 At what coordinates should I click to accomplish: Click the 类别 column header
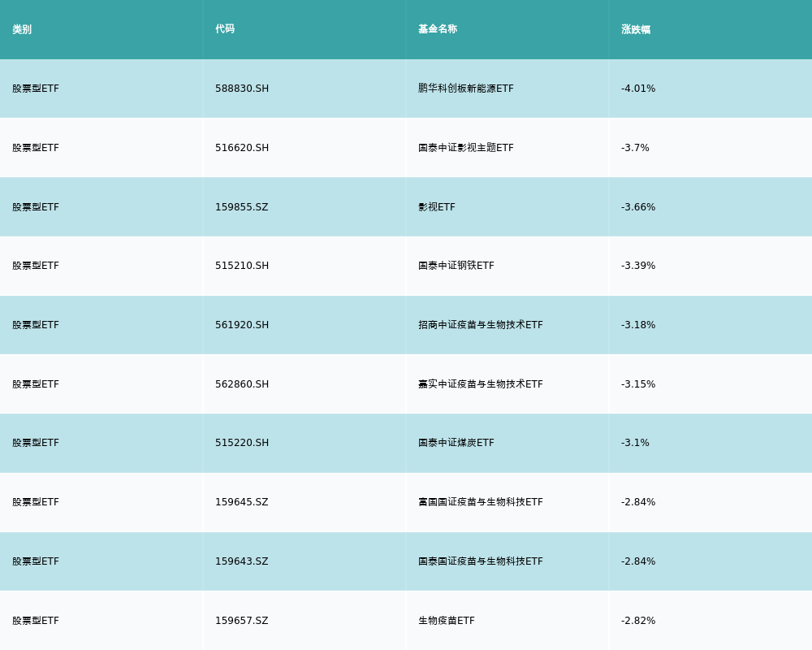tap(22, 29)
